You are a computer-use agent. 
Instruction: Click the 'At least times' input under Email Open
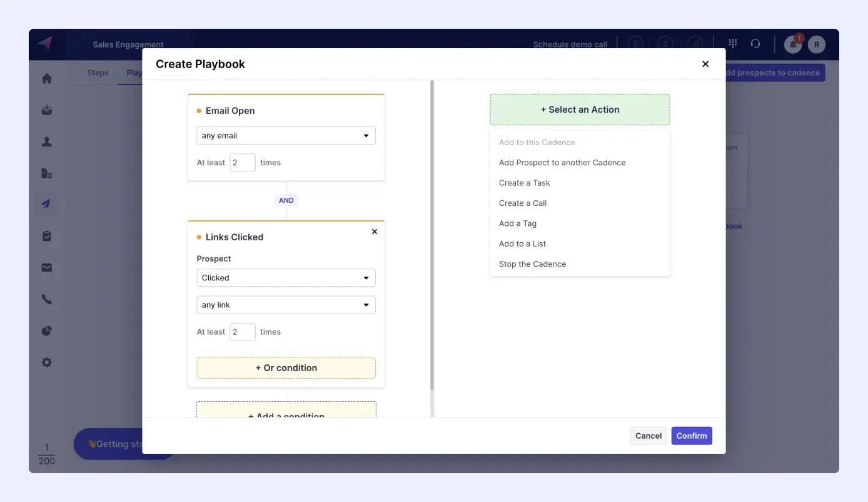pyautogui.click(x=242, y=162)
